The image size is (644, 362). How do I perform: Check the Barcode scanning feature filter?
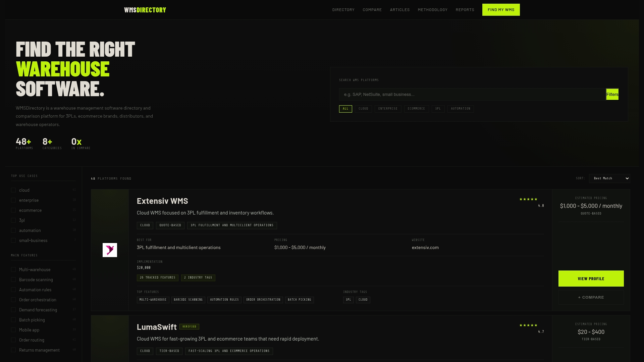tap(13, 280)
